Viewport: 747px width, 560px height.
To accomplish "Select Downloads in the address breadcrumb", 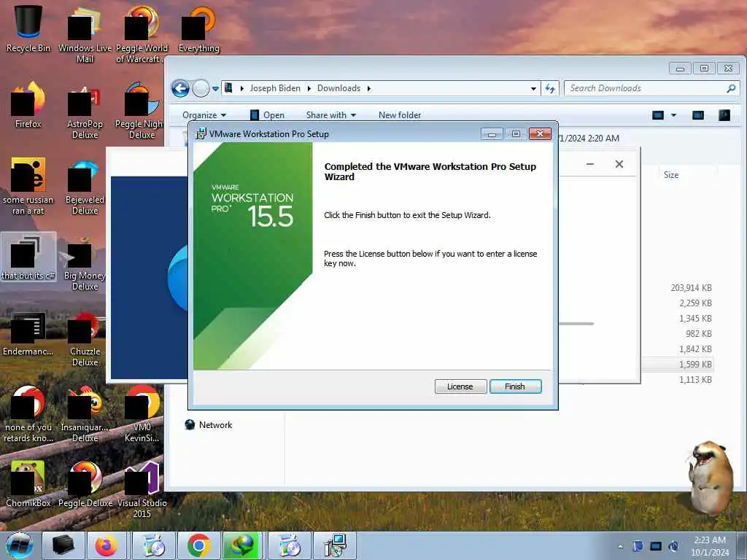I will coord(338,88).
